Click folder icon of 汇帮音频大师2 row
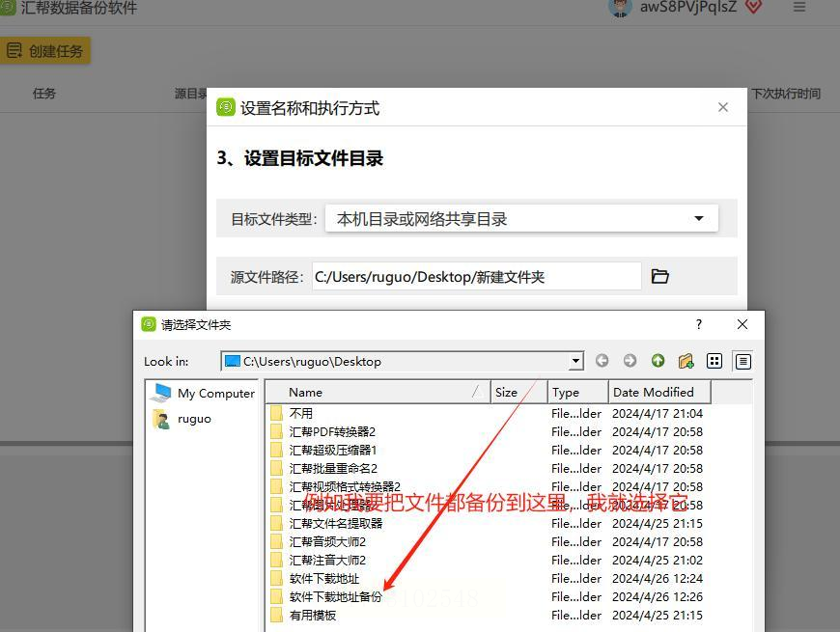840x632 pixels. (276, 541)
